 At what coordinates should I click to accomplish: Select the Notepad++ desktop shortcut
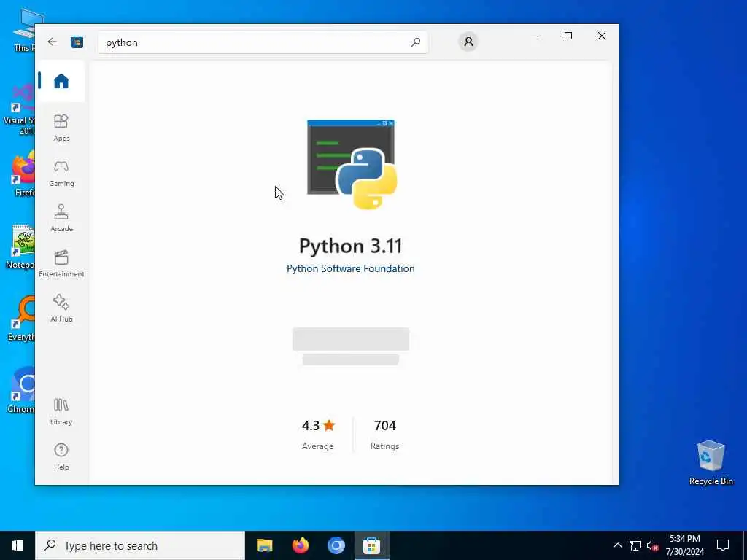click(20, 246)
